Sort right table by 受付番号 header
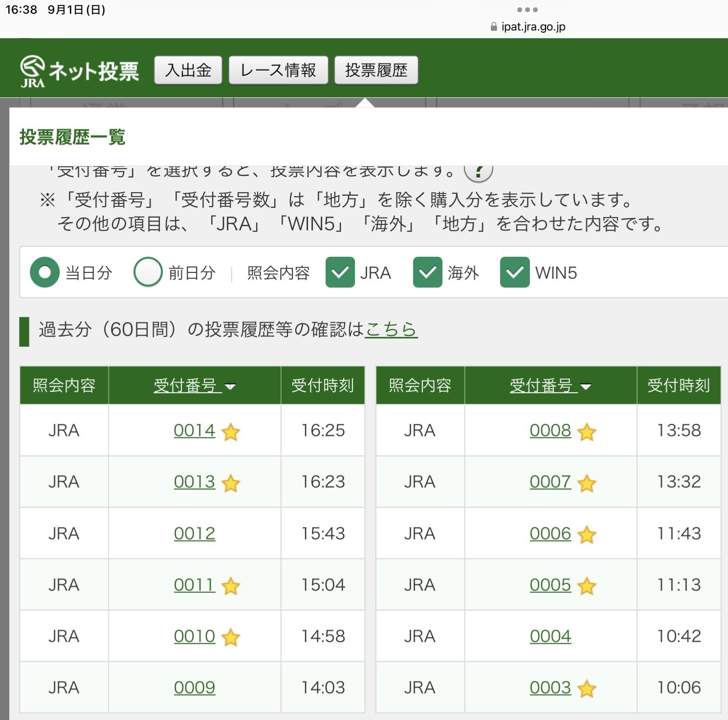 point(551,385)
